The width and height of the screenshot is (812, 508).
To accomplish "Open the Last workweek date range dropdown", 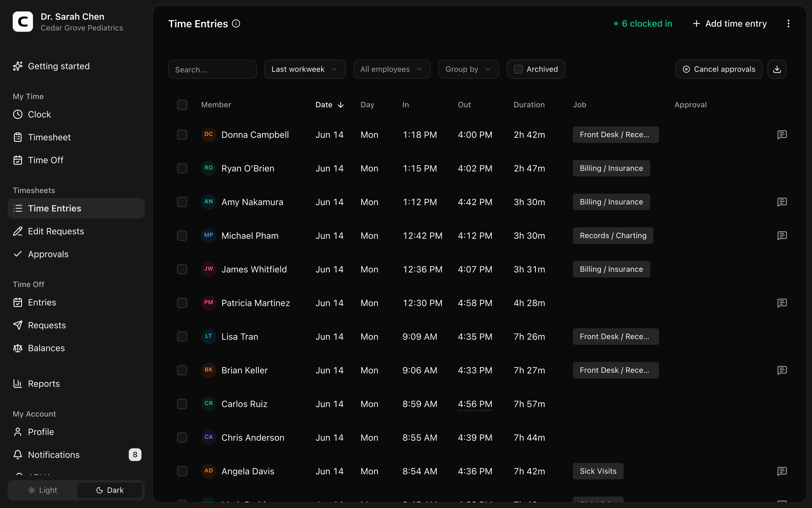I will tap(305, 69).
